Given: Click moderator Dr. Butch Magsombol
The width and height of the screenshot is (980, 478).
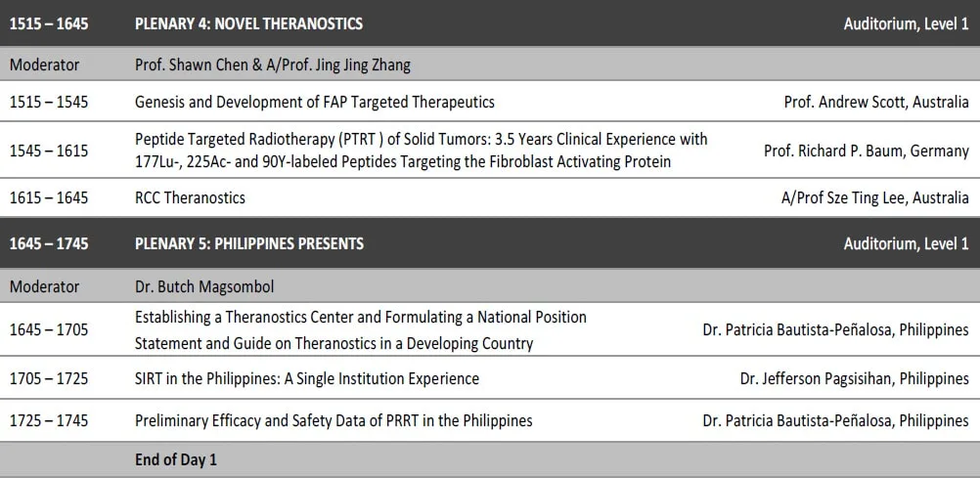Looking at the screenshot, I should tap(204, 286).
